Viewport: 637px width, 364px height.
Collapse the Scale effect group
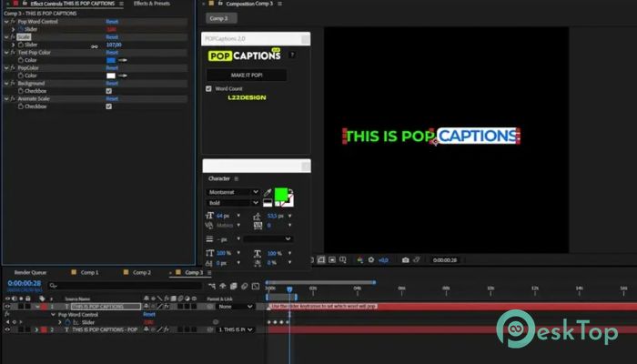click(x=6, y=37)
